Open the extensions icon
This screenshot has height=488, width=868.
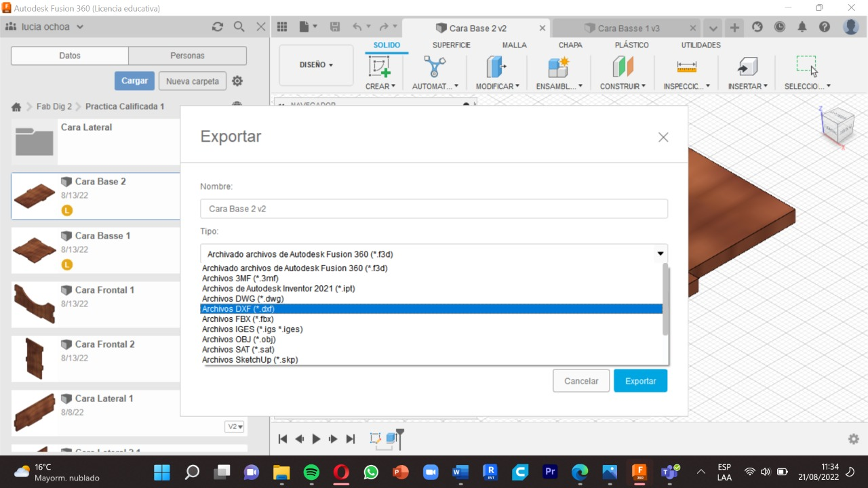point(757,27)
